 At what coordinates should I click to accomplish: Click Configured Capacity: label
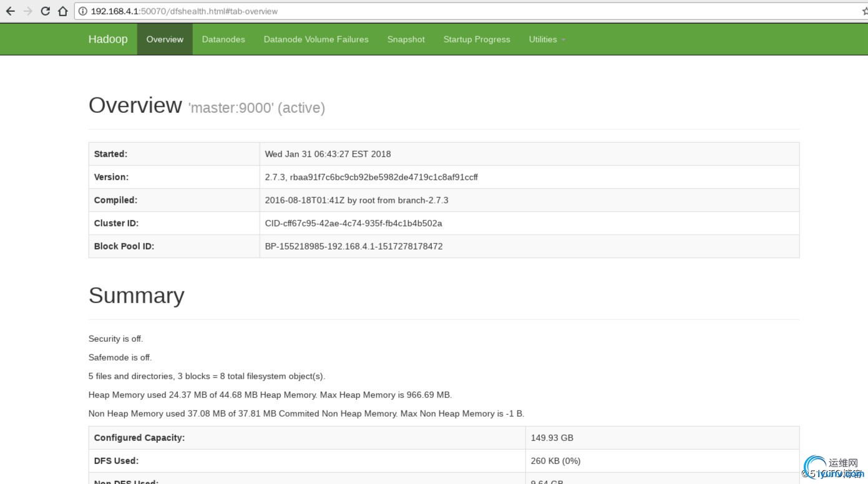tap(139, 438)
